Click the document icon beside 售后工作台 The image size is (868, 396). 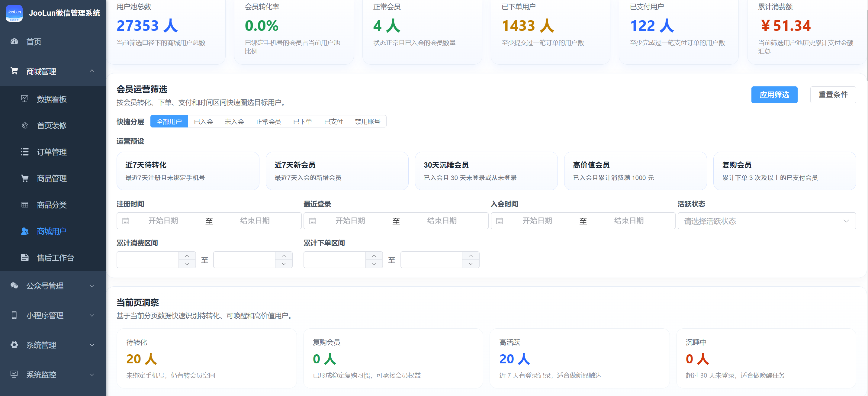pos(24,257)
